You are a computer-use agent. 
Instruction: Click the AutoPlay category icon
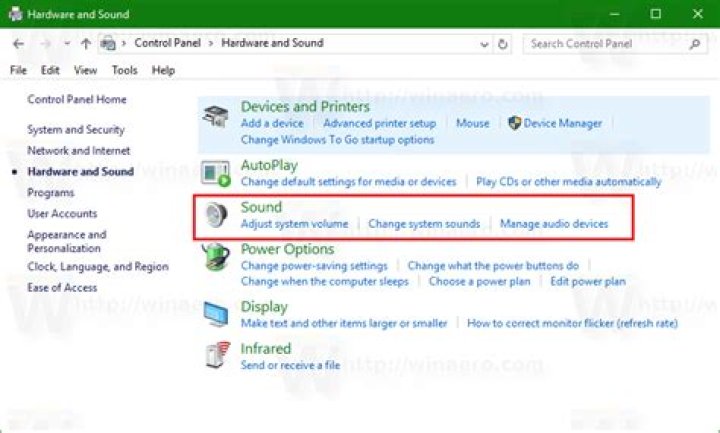pyautogui.click(x=215, y=173)
